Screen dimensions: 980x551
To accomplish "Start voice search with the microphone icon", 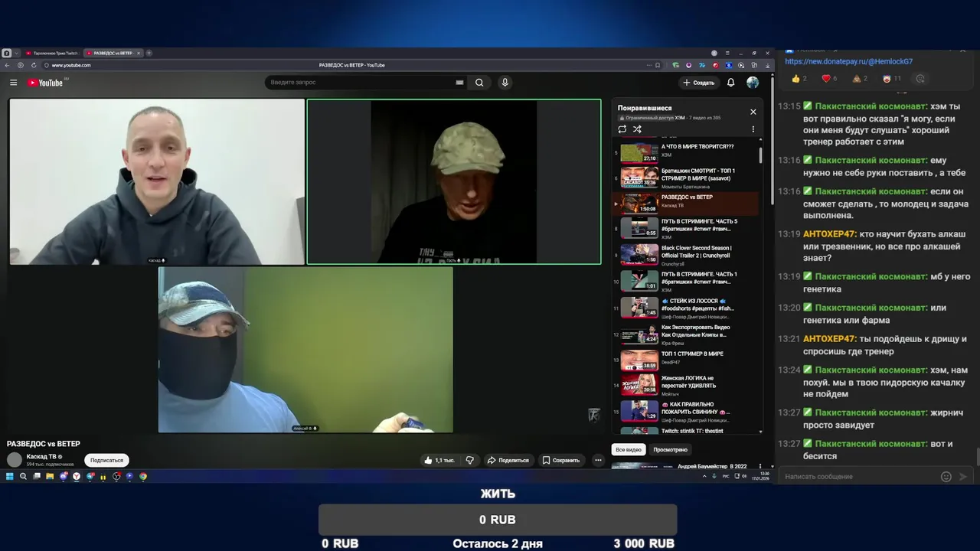I will pos(505,83).
